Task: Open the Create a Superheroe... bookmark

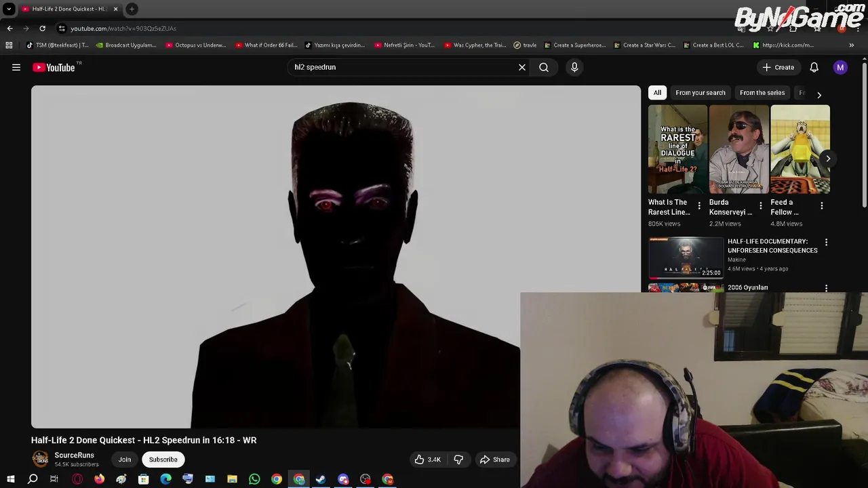Action: [x=575, y=45]
